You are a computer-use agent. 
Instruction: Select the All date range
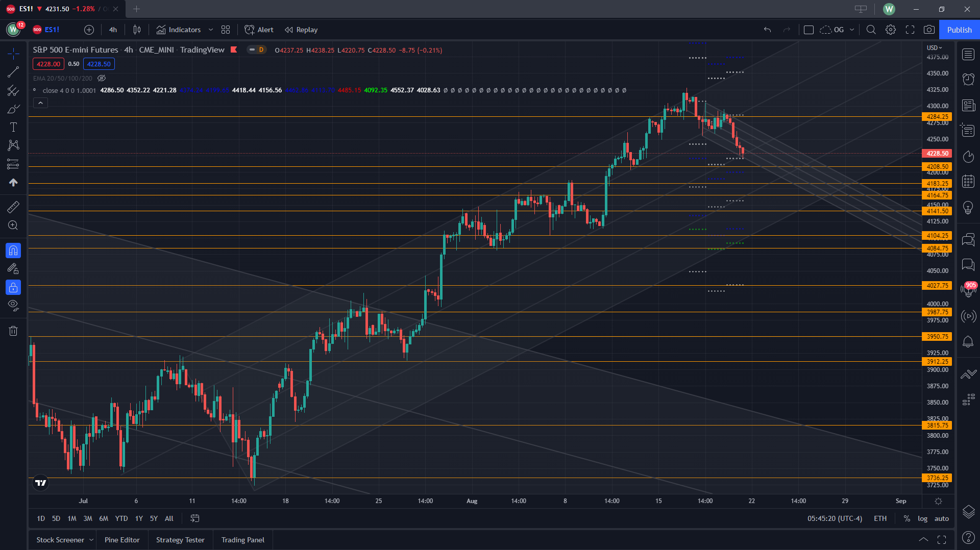pos(169,518)
